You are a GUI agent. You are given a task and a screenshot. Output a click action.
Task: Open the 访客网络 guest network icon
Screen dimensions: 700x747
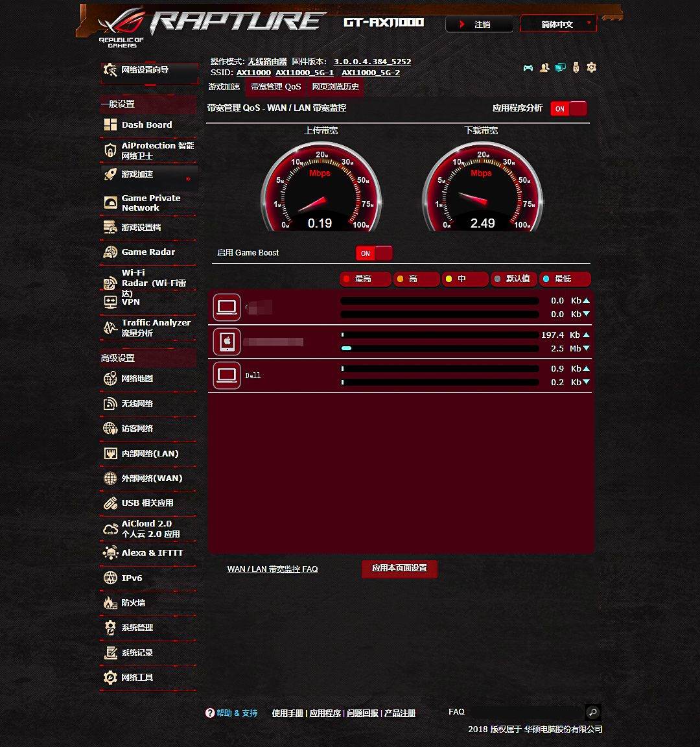click(x=110, y=428)
